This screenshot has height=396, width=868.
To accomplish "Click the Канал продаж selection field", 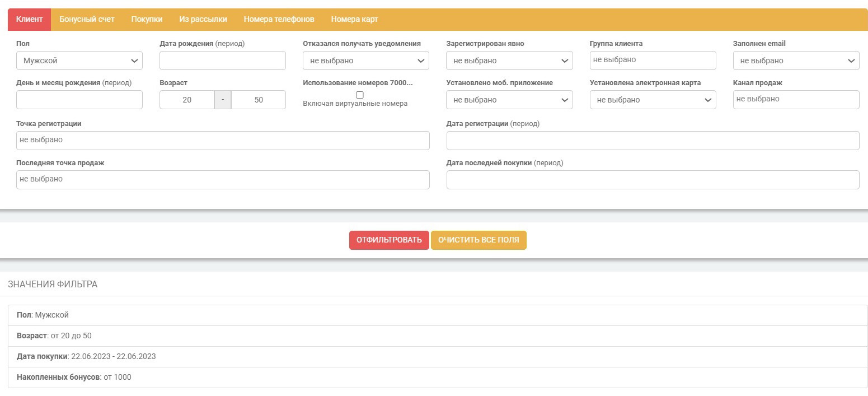I will click(x=796, y=100).
